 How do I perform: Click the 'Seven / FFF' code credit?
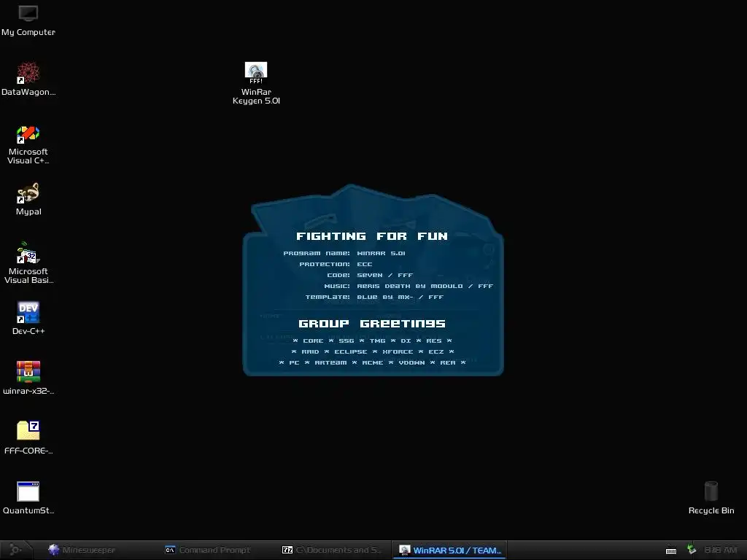point(385,275)
